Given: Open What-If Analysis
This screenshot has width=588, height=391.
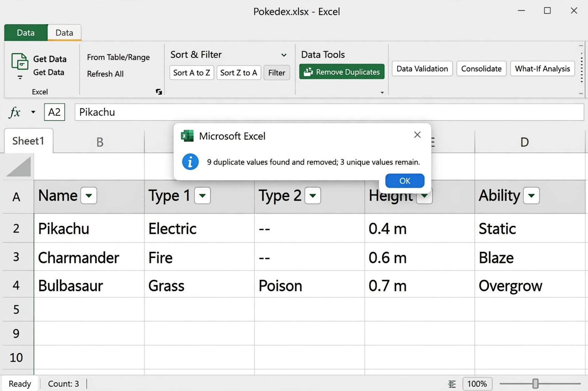Looking at the screenshot, I should pyautogui.click(x=542, y=69).
